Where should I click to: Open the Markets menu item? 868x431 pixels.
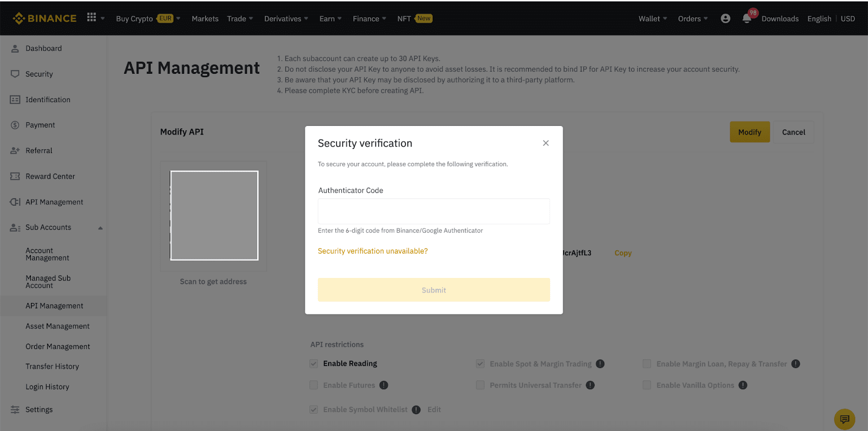(205, 18)
